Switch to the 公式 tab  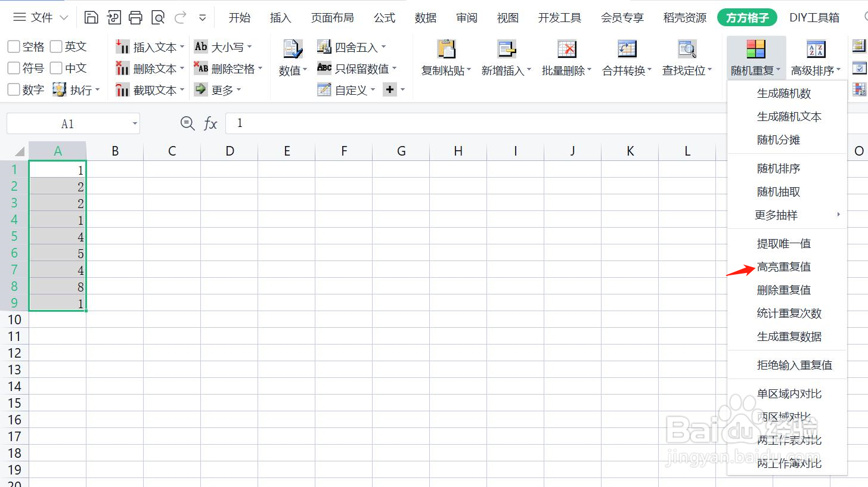[385, 18]
